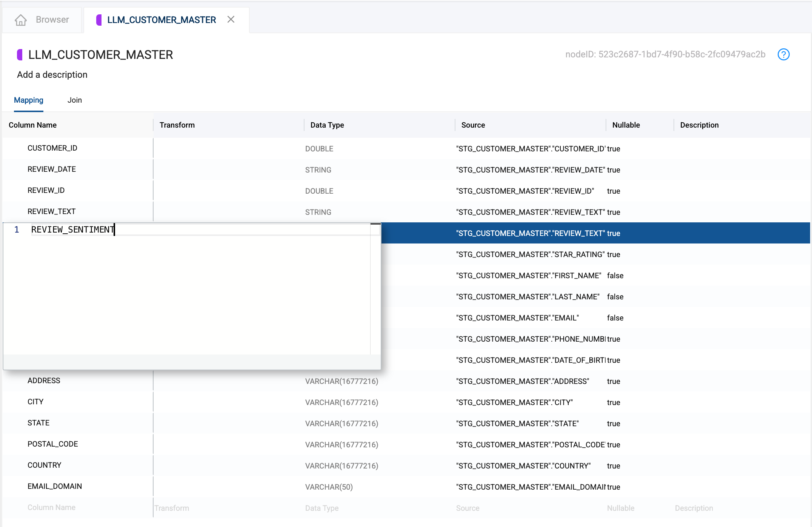This screenshot has width=812, height=527.
Task: Click the node title LLM_CUSTOMER_MASTER
Action: 100,55
